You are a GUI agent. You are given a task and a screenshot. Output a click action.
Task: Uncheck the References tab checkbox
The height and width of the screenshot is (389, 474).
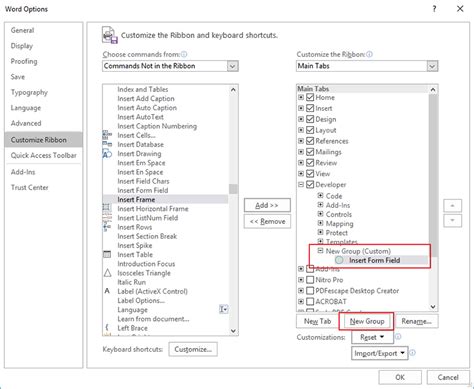(310, 141)
